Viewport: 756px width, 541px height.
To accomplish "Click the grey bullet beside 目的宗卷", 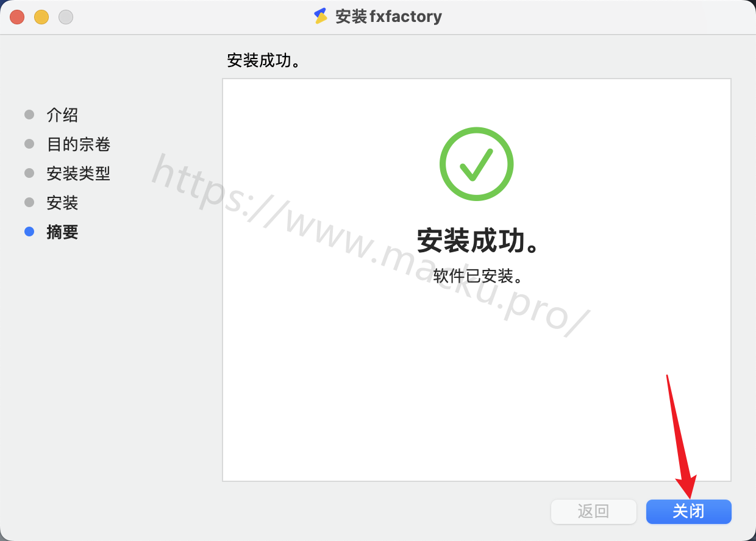I will pos(29,144).
